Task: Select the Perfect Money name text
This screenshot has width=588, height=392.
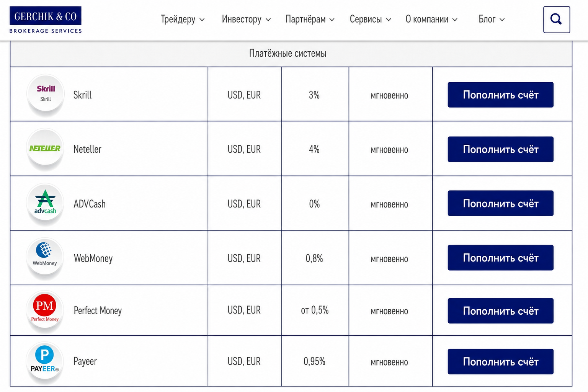Action: [98, 310]
